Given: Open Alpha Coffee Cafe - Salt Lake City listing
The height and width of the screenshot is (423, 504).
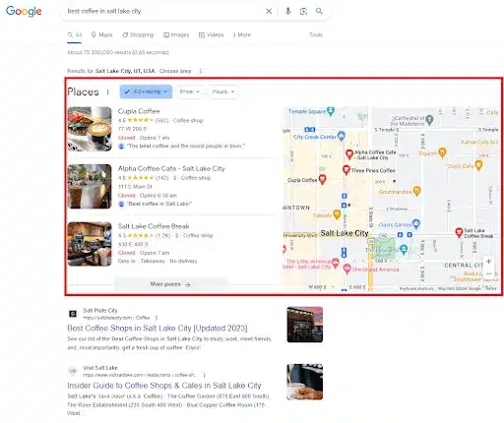Looking at the screenshot, I should pos(171,169).
